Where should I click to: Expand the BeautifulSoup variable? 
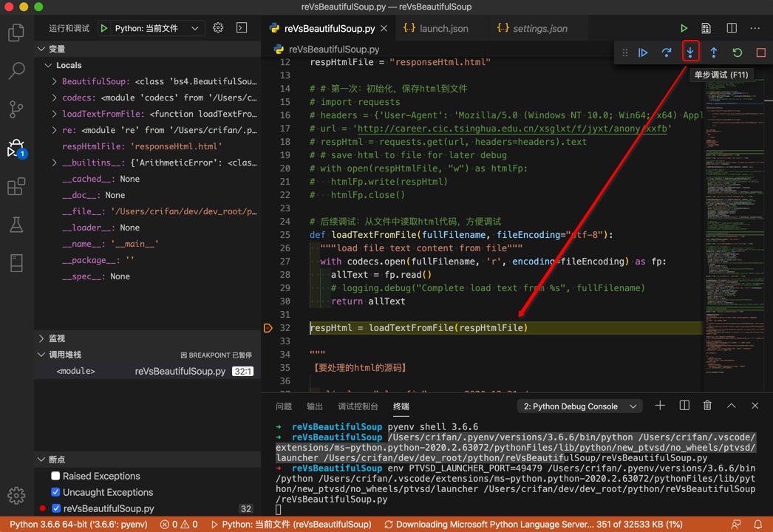pyautogui.click(x=54, y=81)
